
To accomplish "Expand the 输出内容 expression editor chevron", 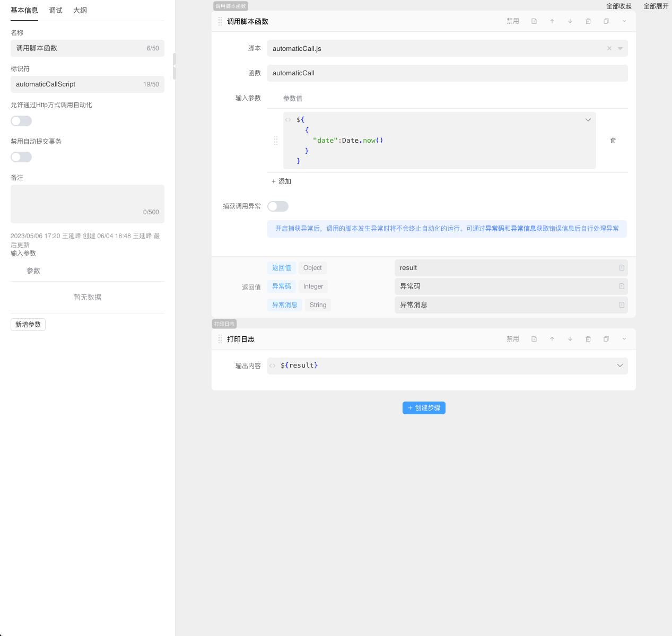I will point(619,365).
